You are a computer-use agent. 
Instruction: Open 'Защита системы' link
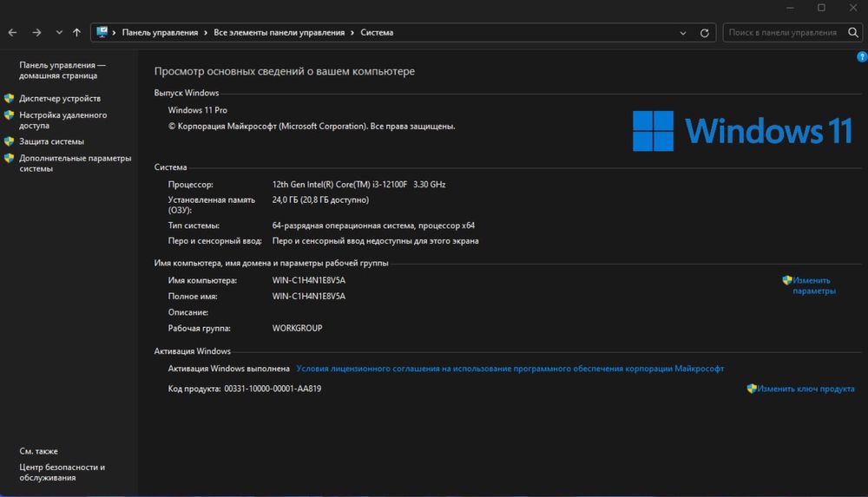51,141
